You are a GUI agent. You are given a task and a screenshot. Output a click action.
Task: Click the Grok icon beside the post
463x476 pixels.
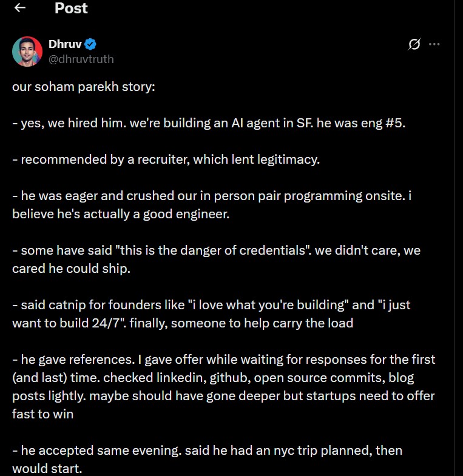coord(414,44)
